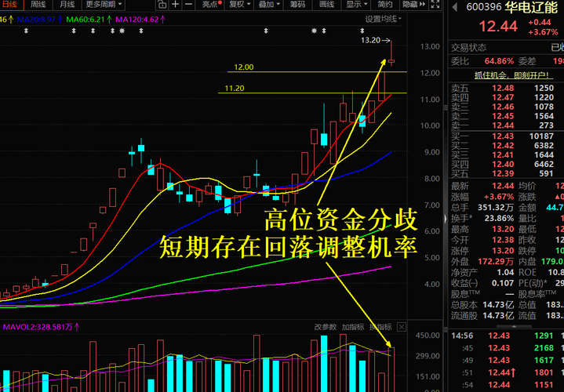
Task: Select 买四 bid row at 12.40
Action: [506, 165]
